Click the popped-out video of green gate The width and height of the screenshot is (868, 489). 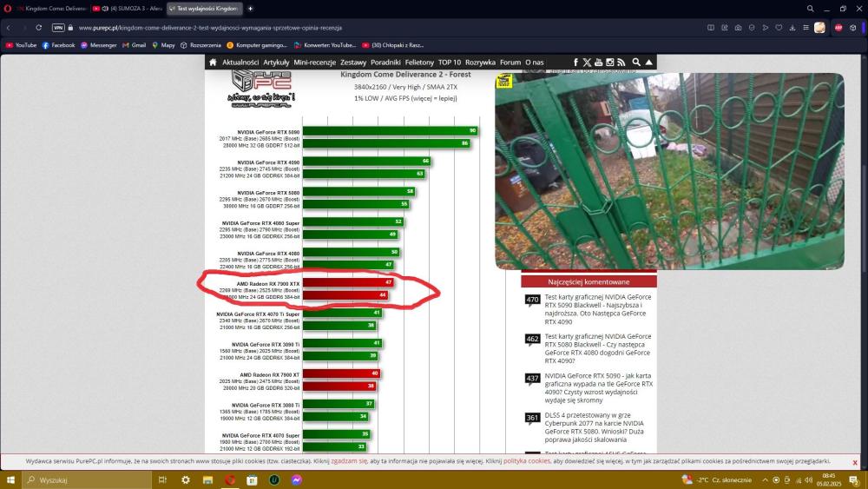pos(669,171)
